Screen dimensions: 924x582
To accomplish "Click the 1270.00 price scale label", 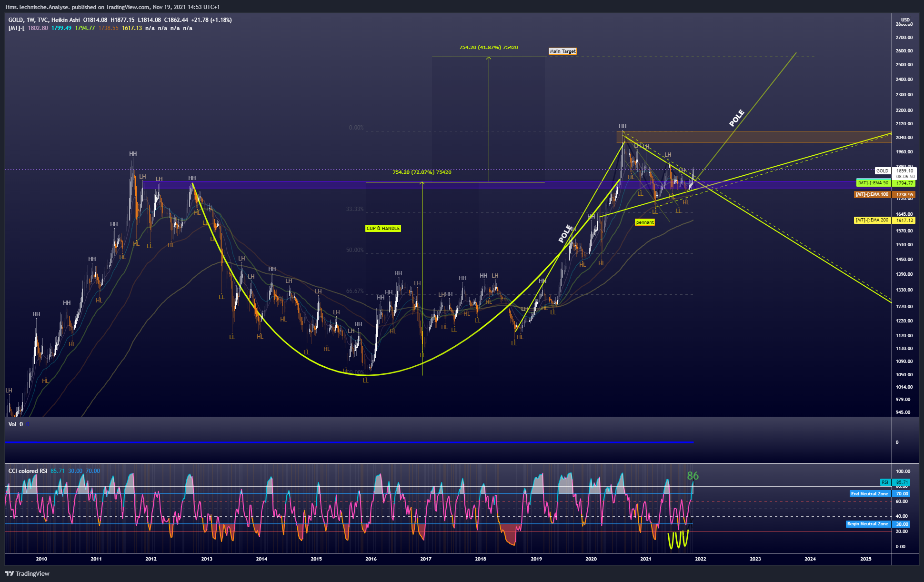I will pyautogui.click(x=904, y=307).
